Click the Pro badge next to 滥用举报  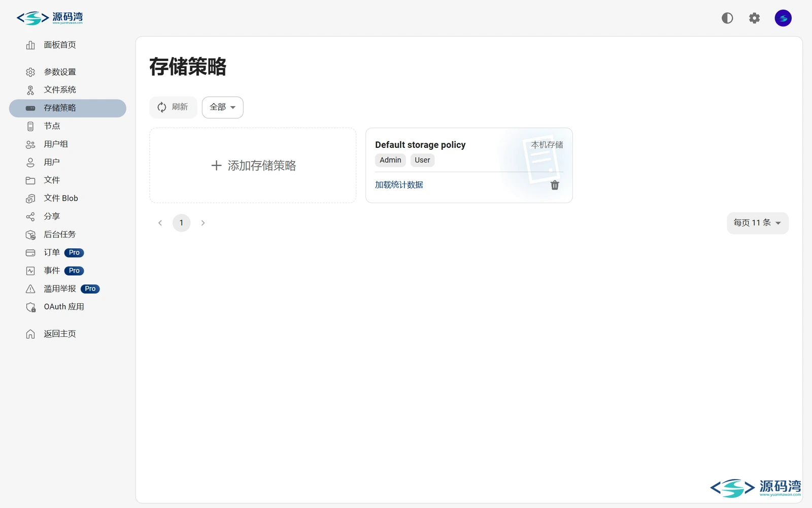(90, 289)
